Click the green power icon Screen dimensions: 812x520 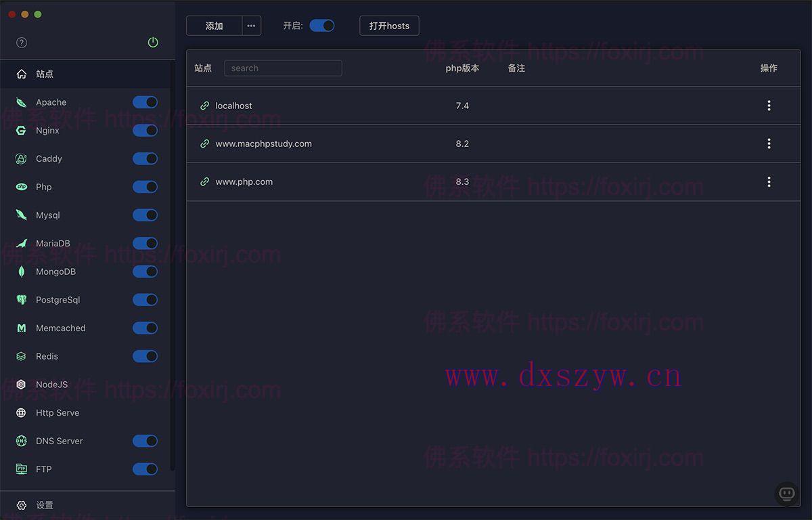(x=153, y=43)
